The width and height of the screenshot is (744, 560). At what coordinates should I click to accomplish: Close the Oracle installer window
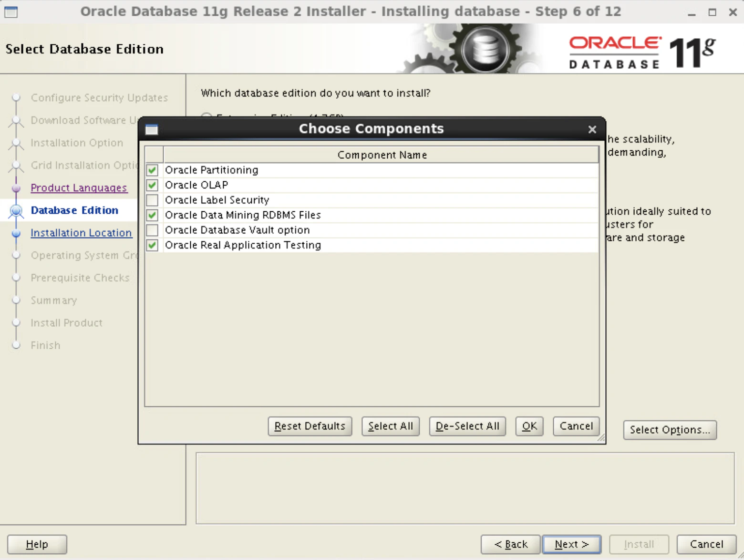tap(733, 12)
